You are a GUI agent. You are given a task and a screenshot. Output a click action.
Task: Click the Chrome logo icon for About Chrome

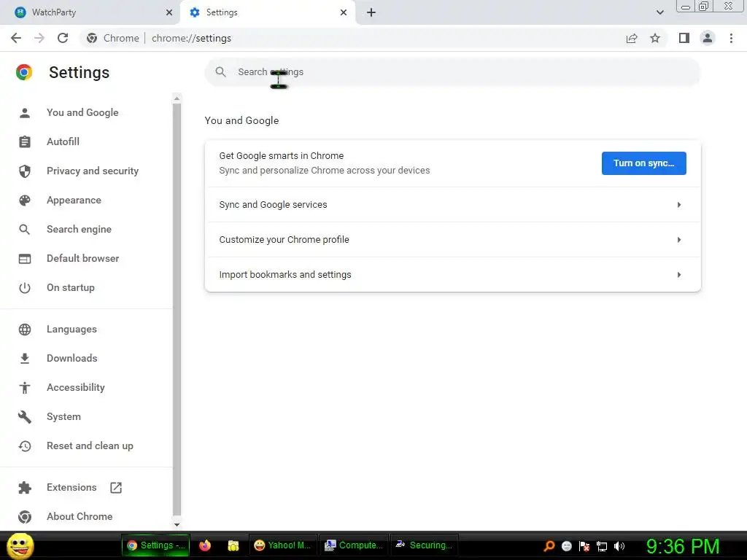(25, 517)
